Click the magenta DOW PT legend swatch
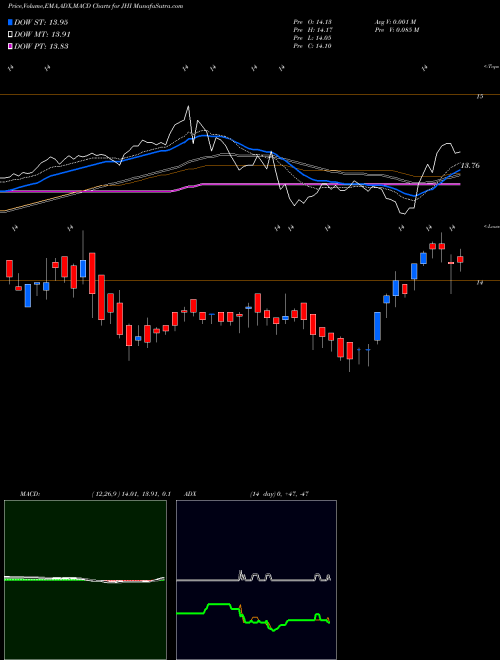 coord(10,46)
